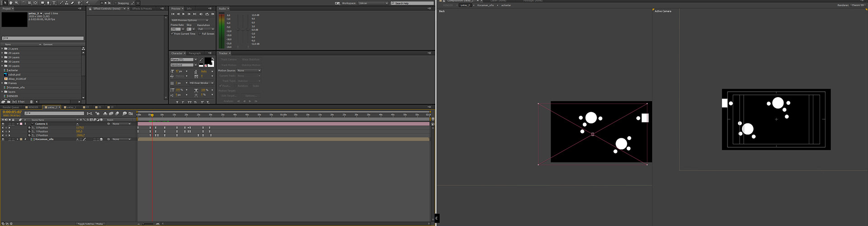868x226 pixels.
Task: Toggle X Position stopwatch
Action: pos(29,128)
